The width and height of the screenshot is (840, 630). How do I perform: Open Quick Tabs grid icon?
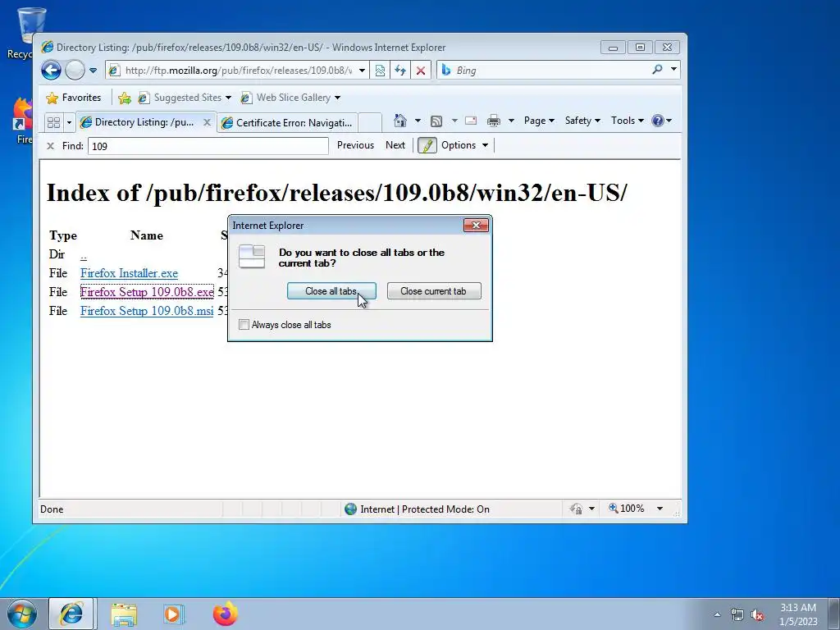pyautogui.click(x=53, y=123)
